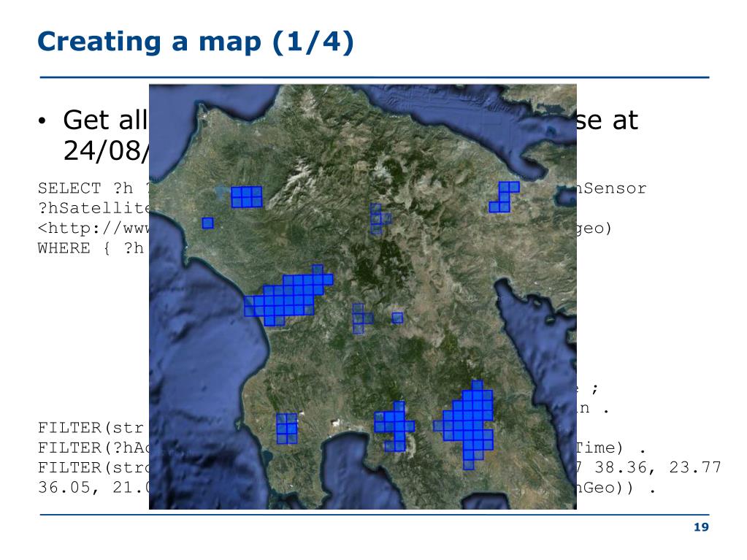The image size is (747, 560).
Task: Click the bullet text starting 'Get all'
Action: pos(105,120)
